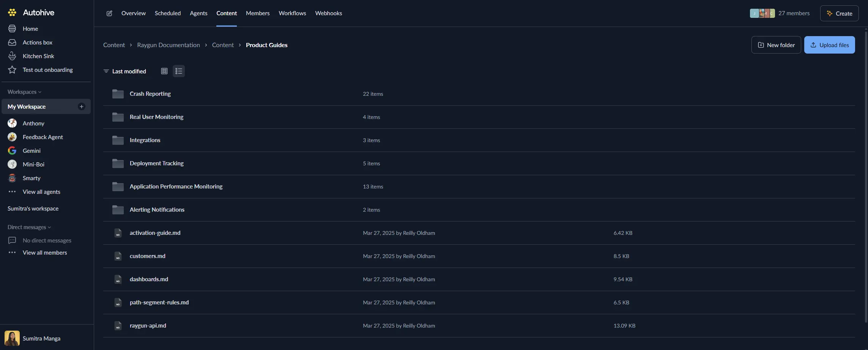Click the 6.42 KB size value

pyautogui.click(x=623, y=233)
